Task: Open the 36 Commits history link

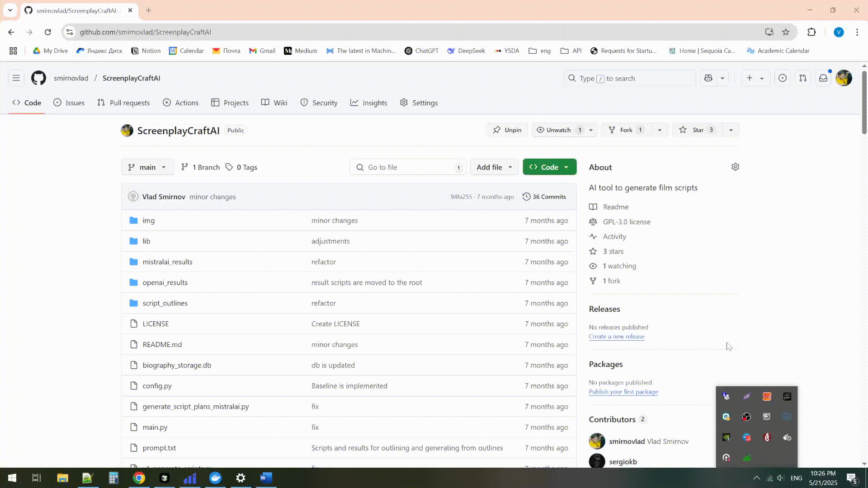Action: point(544,197)
